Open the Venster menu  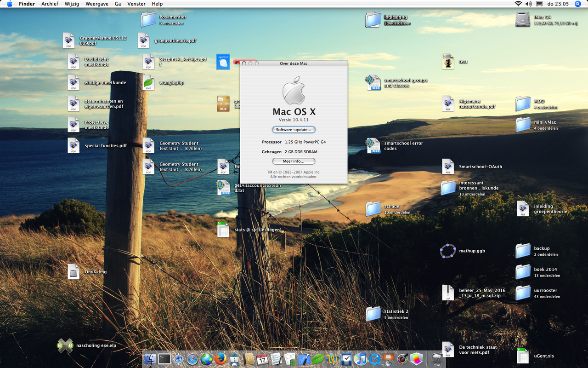[136, 4]
